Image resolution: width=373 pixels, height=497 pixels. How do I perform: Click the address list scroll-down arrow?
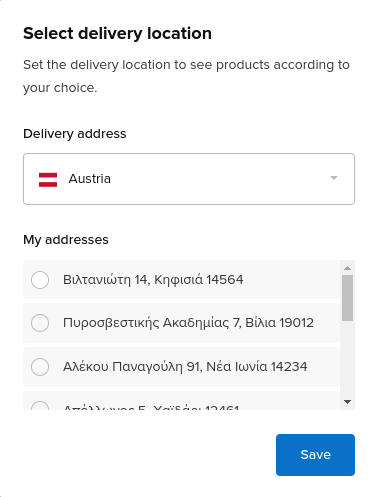(347, 402)
